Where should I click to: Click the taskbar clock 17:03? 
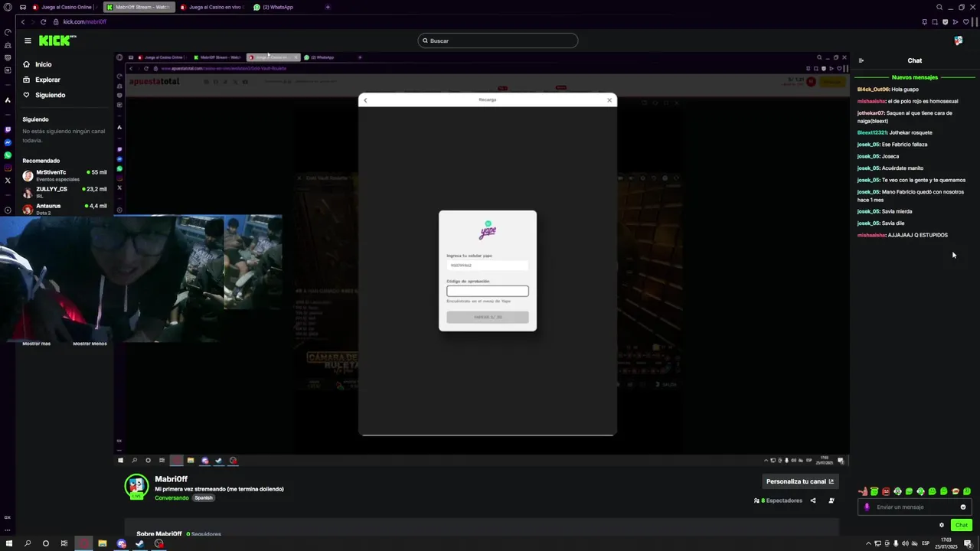point(946,543)
